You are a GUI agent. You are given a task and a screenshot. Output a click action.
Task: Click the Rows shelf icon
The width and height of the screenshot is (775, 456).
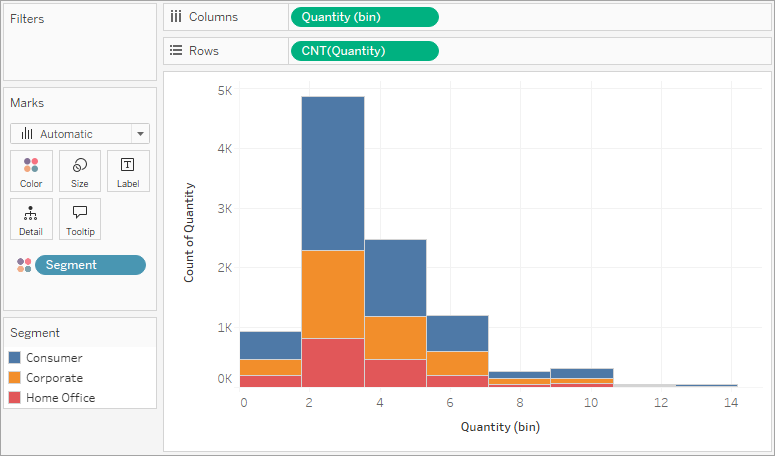coord(176,50)
